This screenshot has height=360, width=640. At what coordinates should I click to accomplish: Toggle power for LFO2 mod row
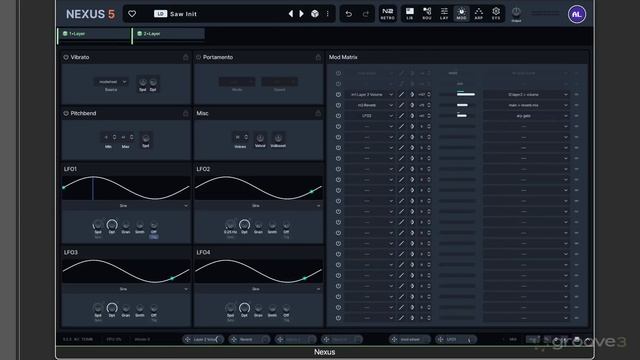(338, 116)
